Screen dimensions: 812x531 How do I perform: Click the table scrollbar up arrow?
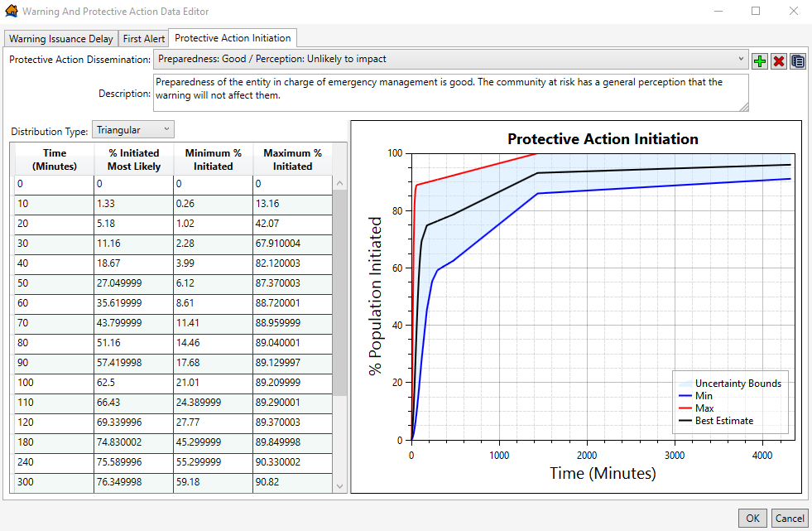(339, 183)
